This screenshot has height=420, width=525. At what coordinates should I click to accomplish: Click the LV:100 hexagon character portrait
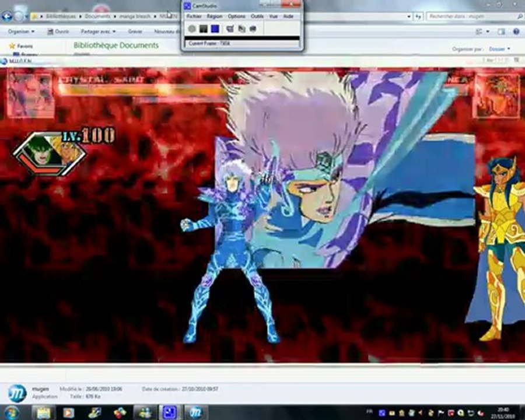point(50,153)
